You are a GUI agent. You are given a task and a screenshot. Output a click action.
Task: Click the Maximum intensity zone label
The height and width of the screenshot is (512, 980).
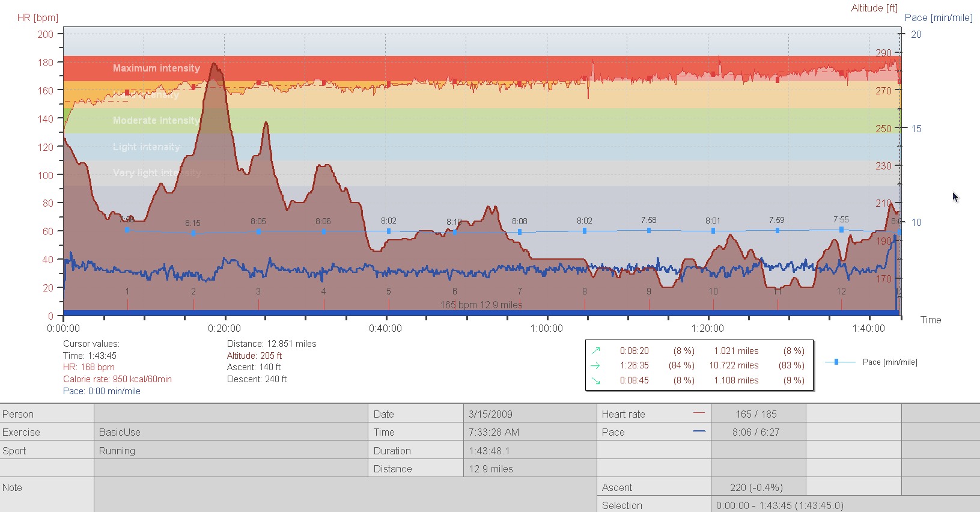[156, 68]
